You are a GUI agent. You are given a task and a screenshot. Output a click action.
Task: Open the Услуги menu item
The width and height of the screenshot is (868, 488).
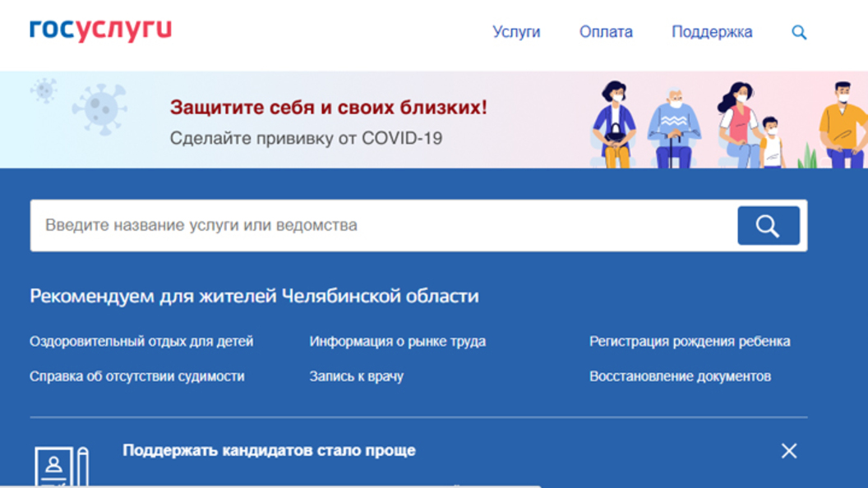point(516,32)
